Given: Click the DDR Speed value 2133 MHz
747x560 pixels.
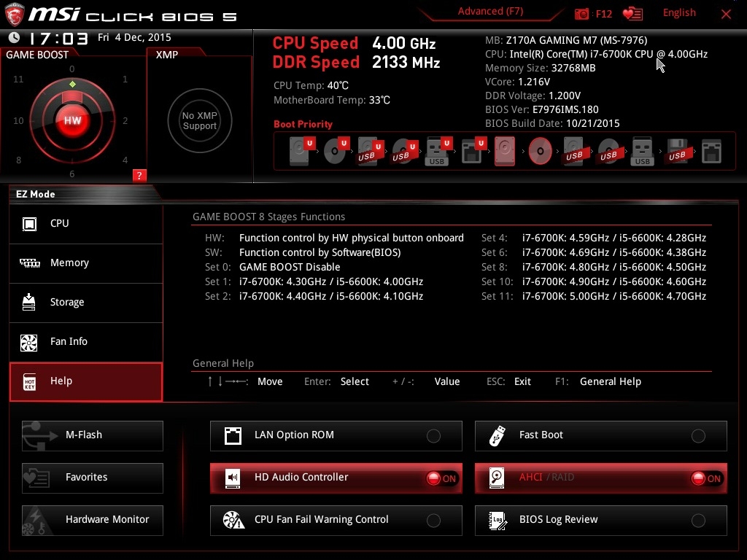Looking at the screenshot, I should [406, 62].
